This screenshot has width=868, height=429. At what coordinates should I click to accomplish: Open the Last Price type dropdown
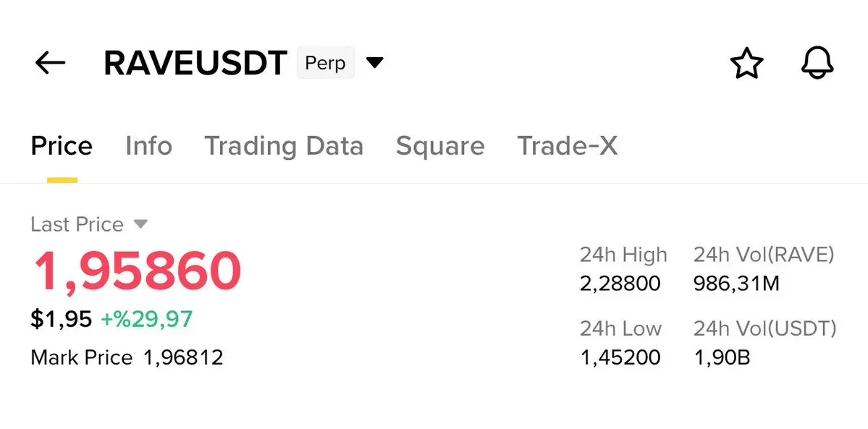click(141, 224)
